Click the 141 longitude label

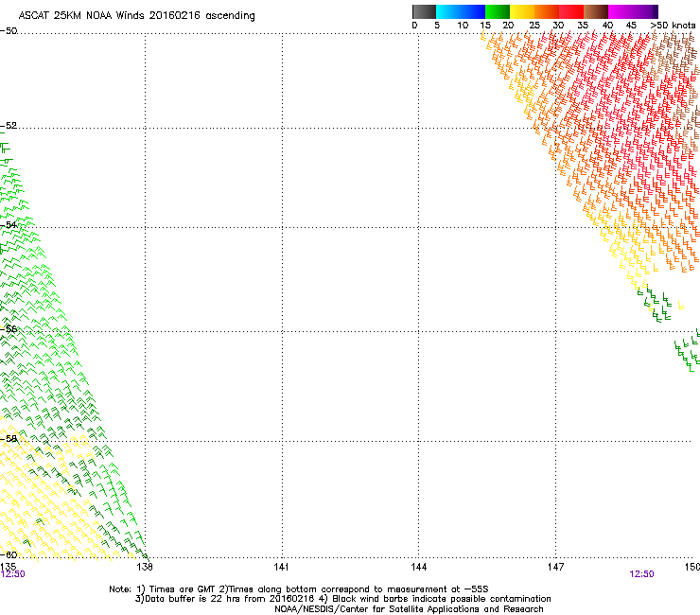point(281,567)
